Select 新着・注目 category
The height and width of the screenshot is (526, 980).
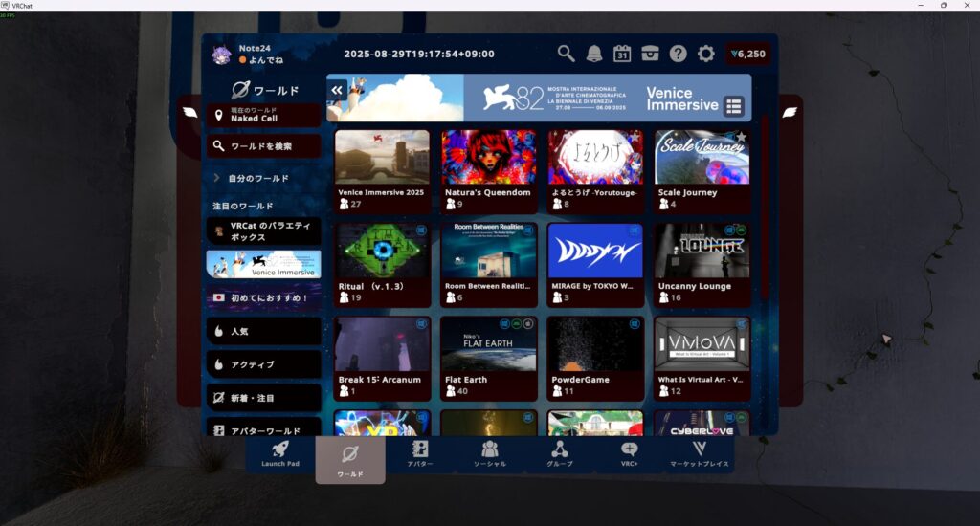point(264,398)
